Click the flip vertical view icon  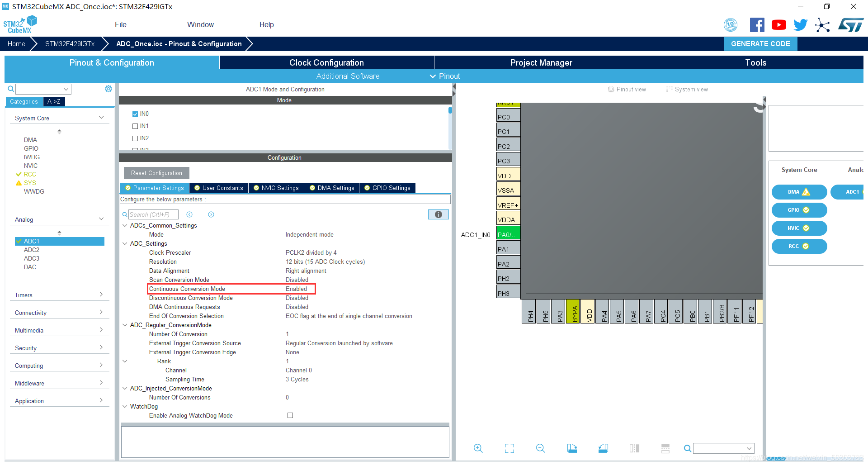pos(665,448)
